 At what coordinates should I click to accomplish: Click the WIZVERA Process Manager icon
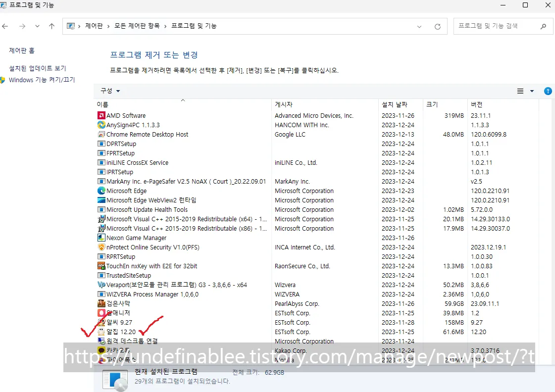pos(101,294)
